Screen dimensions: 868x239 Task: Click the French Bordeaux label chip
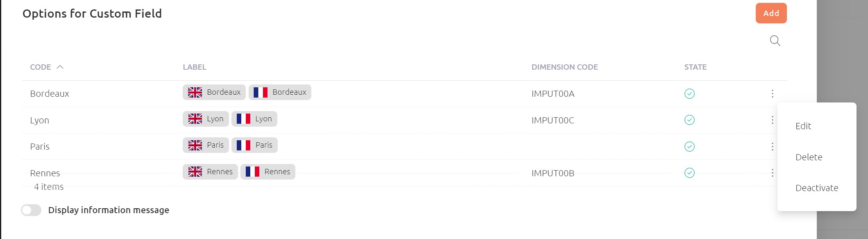(x=280, y=92)
